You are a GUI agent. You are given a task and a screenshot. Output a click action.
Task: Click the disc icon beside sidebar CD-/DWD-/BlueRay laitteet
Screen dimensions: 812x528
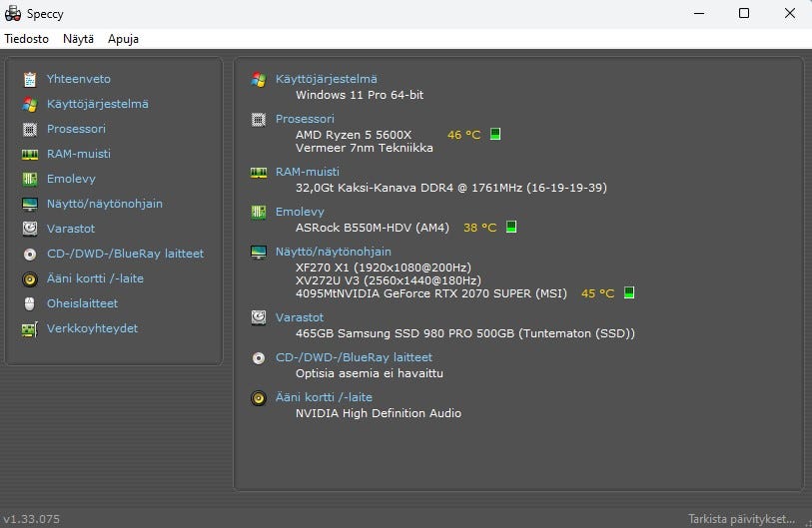pos(30,255)
